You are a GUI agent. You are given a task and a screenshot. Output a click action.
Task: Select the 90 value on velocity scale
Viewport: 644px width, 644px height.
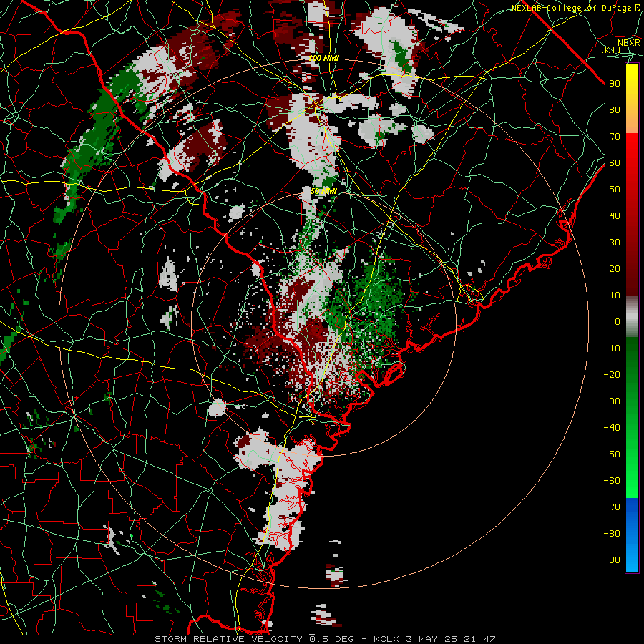tap(615, 84)
